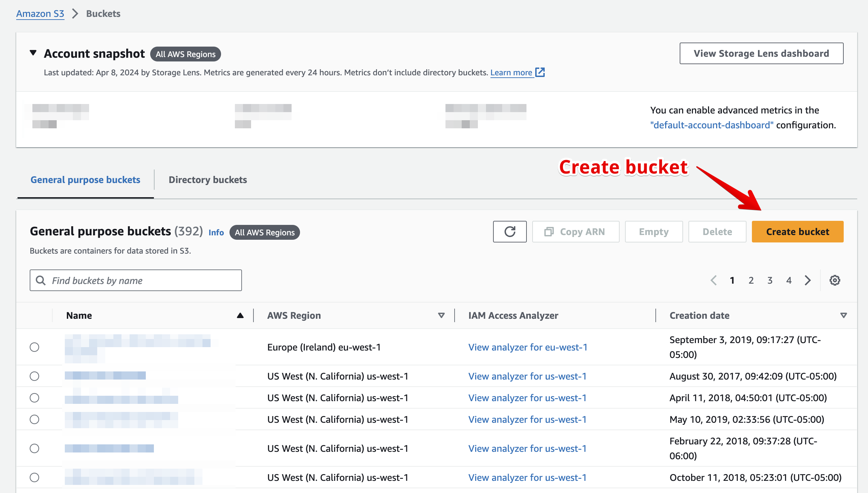Click the Account snapshot heading
Image resolution: width=868 pixels, height=493 pixels.
point(94,53)
